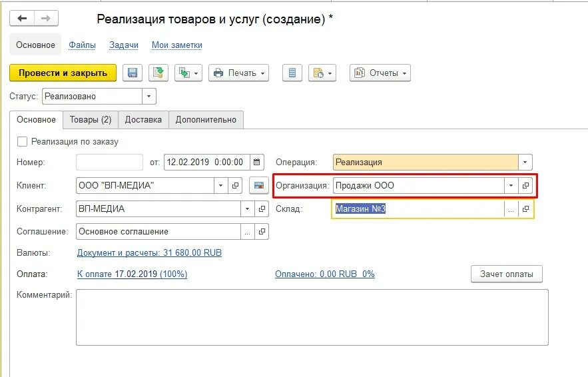Image resolution: width=588 pixels, height=377 pixels.
Task: Open the Задачи link
Action: (x=124, y=45)
